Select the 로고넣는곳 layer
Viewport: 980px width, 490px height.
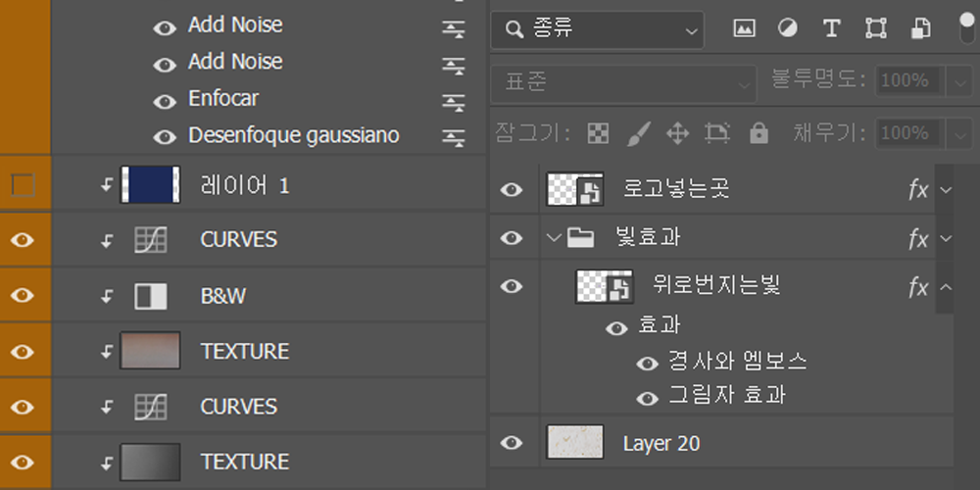coord(676,189)
